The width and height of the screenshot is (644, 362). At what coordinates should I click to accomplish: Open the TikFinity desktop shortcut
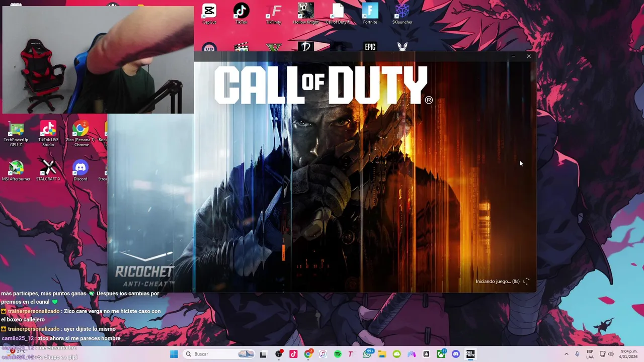tap(274, 14)
